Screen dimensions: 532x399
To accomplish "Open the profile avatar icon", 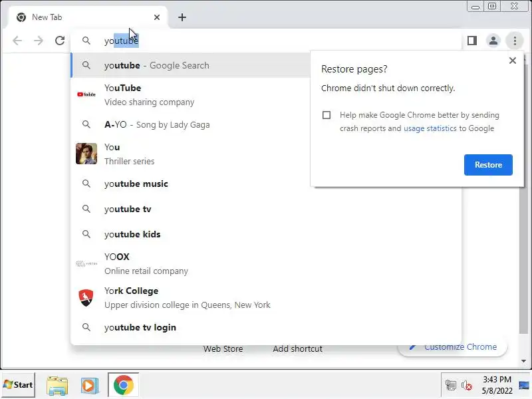I will [493, 41].
